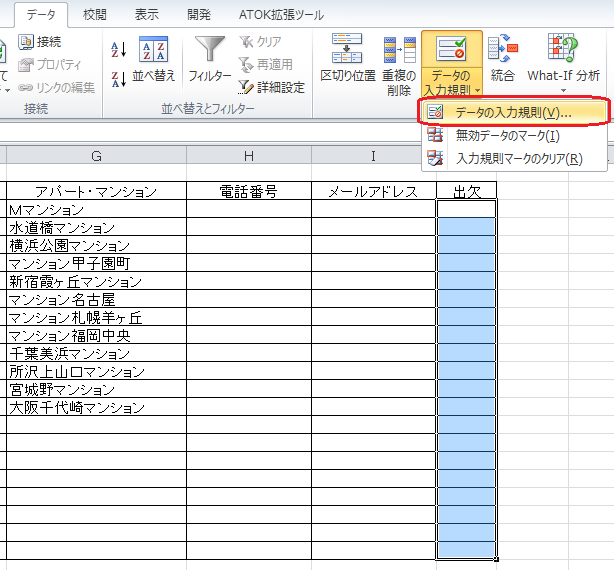The image size is (614, 570).
Task: Select the 電話番号 header cell
Action: (248, 191)
